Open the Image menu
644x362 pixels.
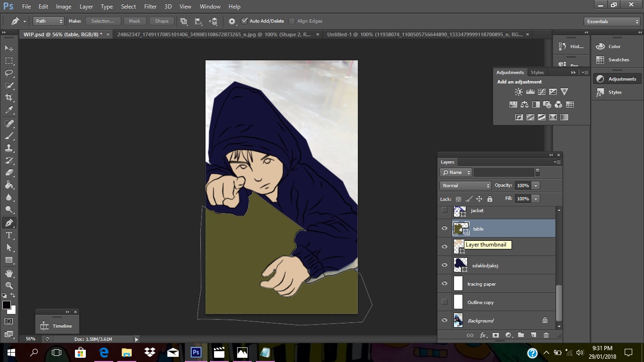tap(64, 7)
